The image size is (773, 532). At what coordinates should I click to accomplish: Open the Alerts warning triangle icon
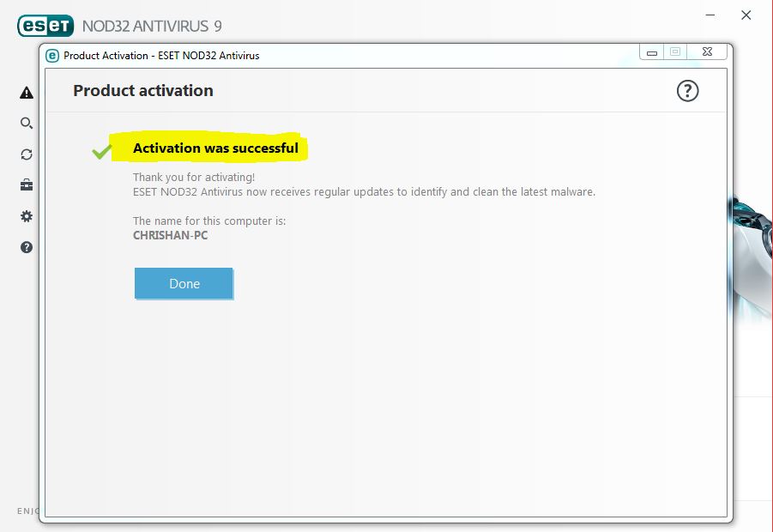pos(26,91)
